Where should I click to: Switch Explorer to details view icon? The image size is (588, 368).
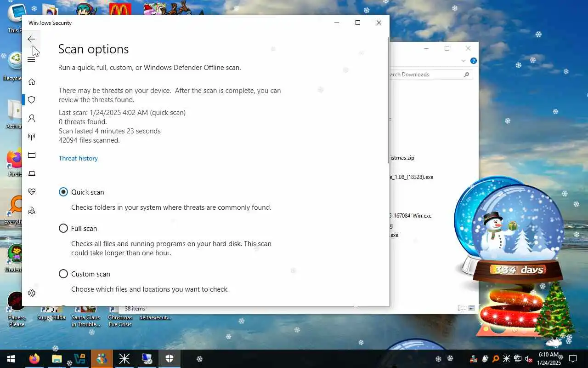[x=462, y=308]
